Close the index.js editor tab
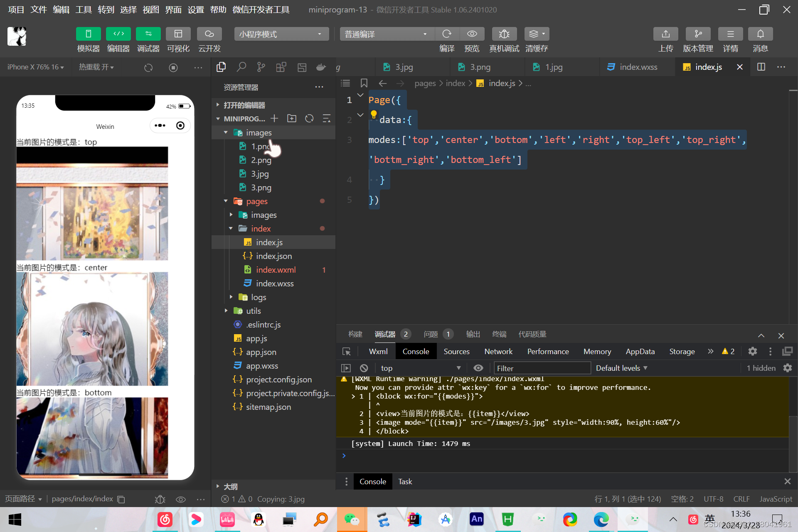798x532 pixels. [x=740, y=67]
